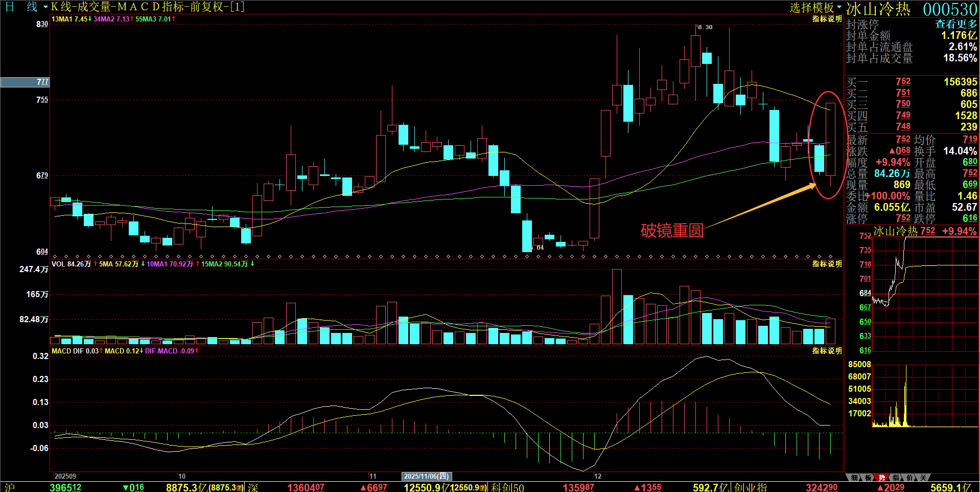This screenshot has height=492, width=980.
Task: Click the 12 month label on time axis
Action: point(597,476)
